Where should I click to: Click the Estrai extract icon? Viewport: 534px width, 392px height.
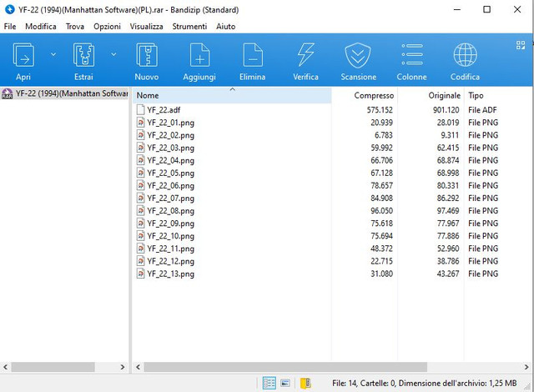point(83,55)
